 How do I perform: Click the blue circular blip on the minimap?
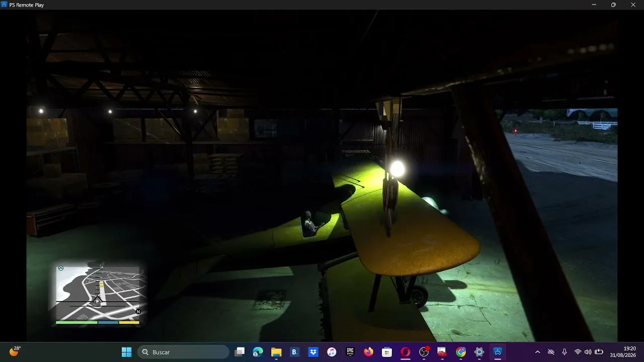[x=61, y=268]
